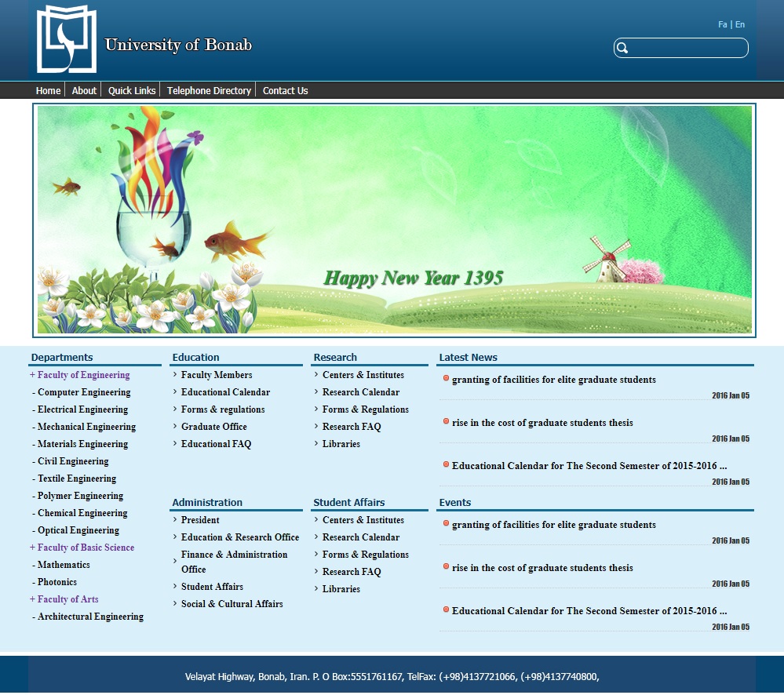Open Social & Cultural Affairs link
Screen dimensions: 784x695
[x=232, y=603]
